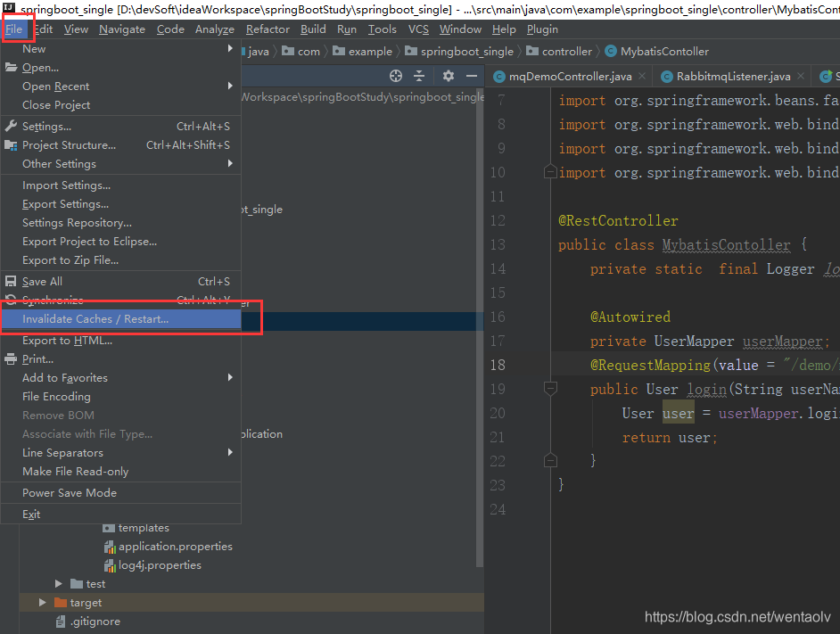Expand the target folder
840x634 pixels.
coord(42,603)
